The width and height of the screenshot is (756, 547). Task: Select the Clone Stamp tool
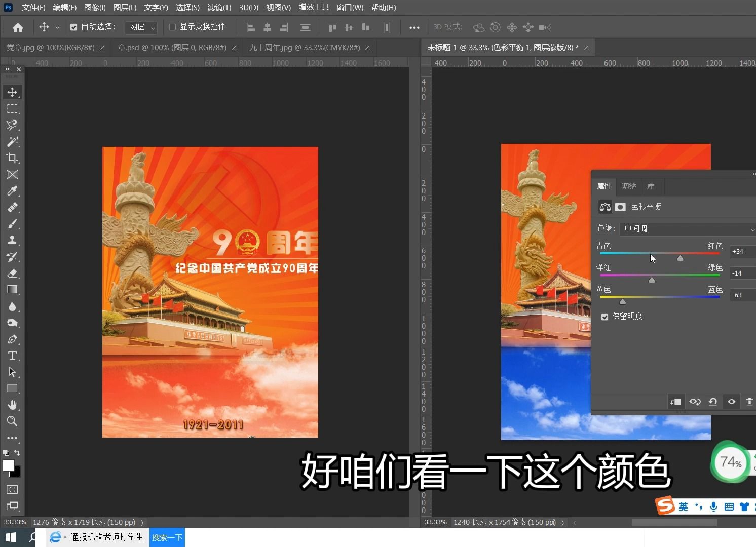[12, 240]
